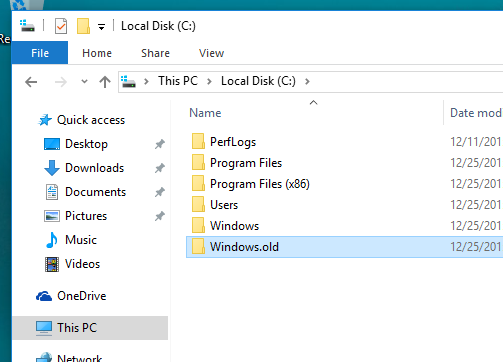This screenshot has height=362, width=503.
Task: Click the New Folder quick access icon
Action: click(83, 26)
